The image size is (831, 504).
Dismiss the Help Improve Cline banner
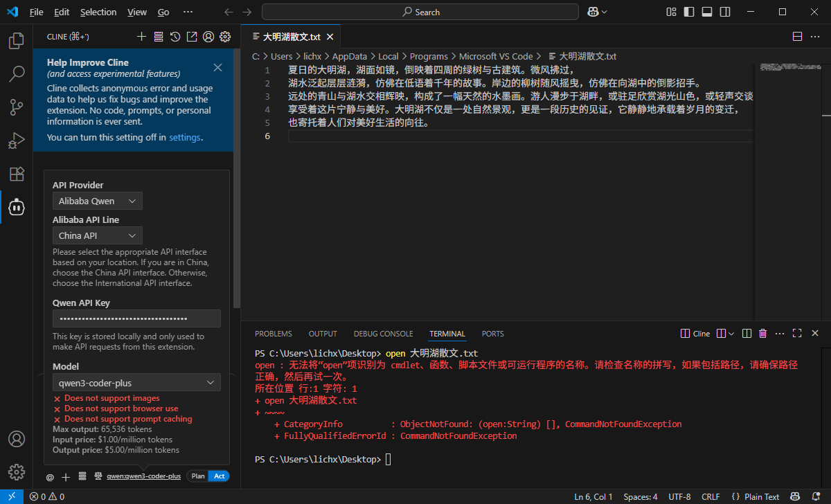point(217,67)
